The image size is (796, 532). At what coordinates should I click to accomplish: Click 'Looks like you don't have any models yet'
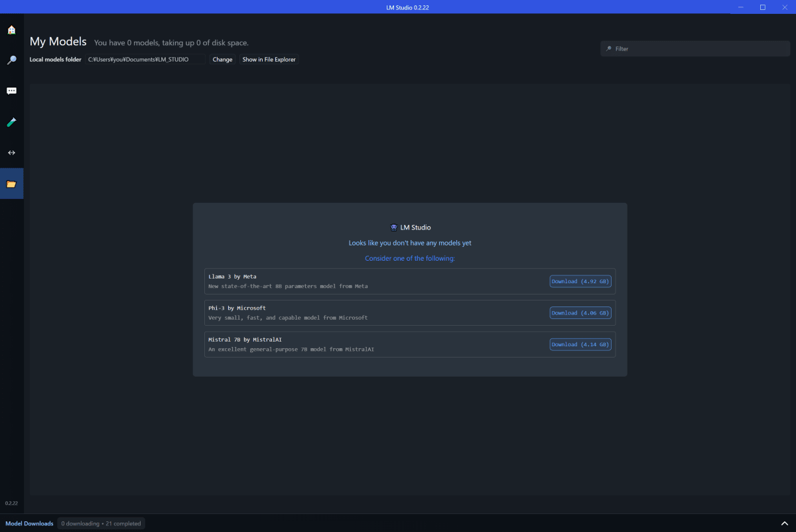[x=410, y=243]
